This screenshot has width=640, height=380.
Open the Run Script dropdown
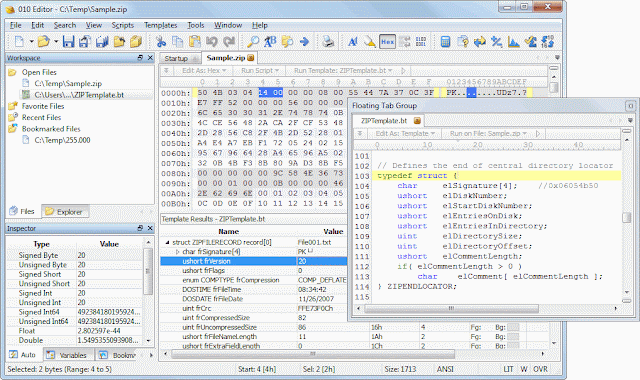point(260,71)
